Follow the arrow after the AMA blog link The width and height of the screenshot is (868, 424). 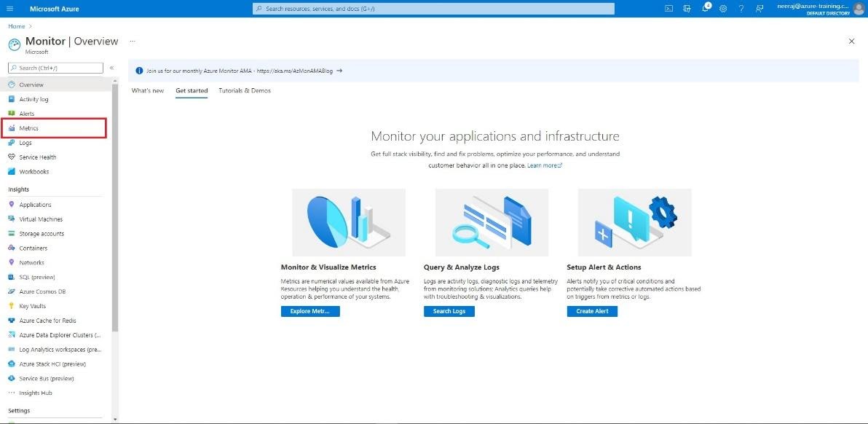[339, 71]
